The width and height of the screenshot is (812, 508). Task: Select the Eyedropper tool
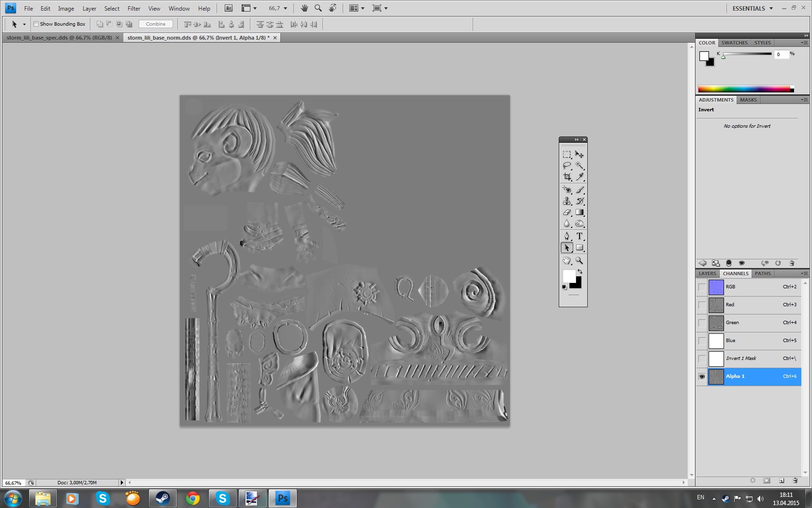(580, 177)
